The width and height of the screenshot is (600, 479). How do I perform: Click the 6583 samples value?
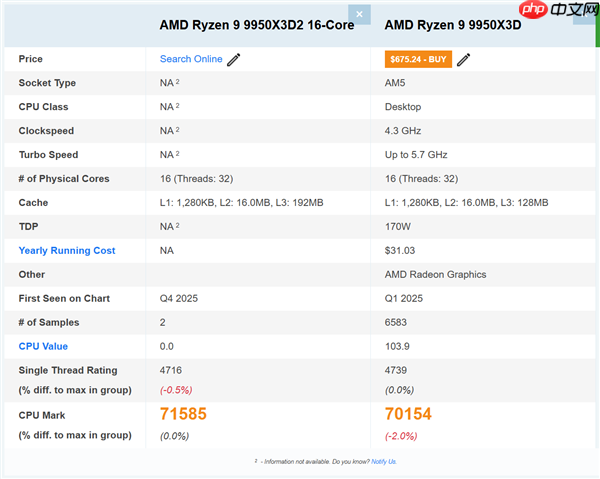(396, 323)
